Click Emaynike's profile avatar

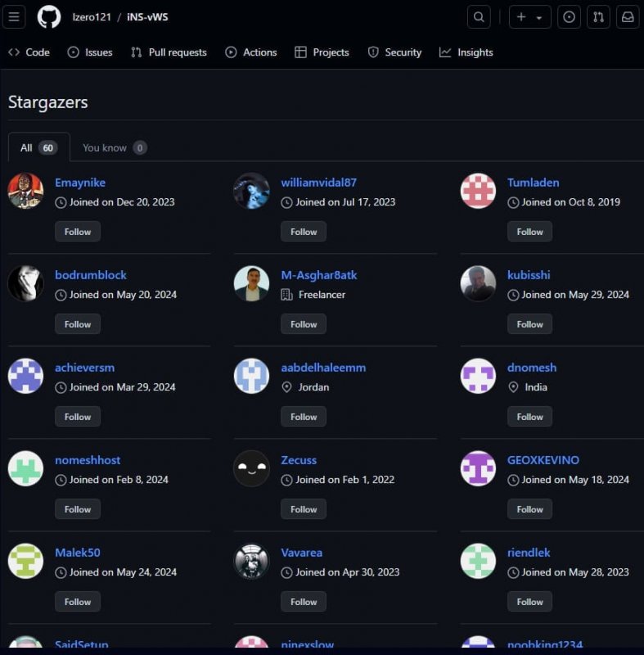(25, 191)
